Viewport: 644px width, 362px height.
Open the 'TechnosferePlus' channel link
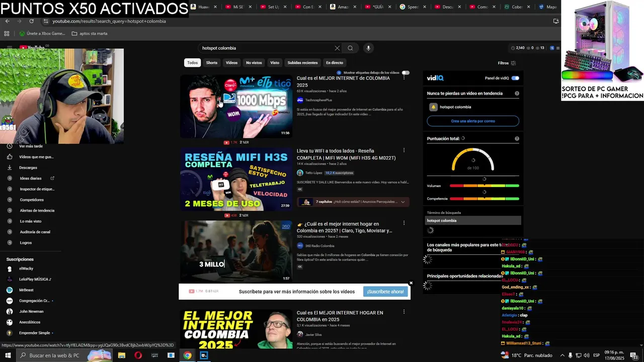click(x=318, y=100)
